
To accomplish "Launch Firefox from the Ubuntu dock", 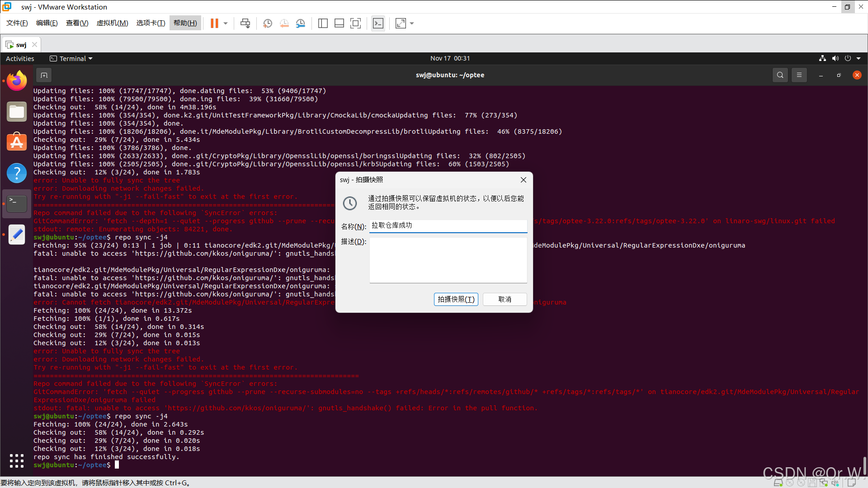I will tap(16, 80).
